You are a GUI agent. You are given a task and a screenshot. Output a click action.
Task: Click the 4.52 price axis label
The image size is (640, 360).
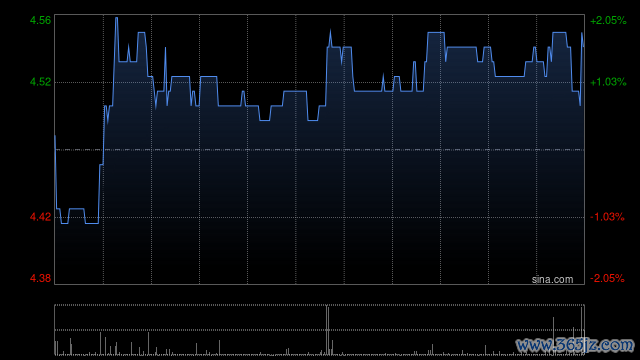pyautogui.click(x=40, y=82)
